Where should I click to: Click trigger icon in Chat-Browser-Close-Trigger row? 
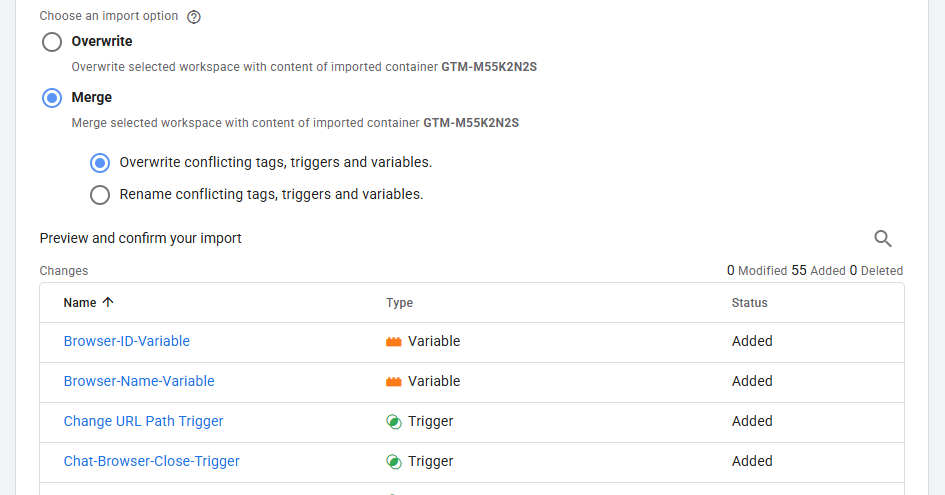point(394,461)
